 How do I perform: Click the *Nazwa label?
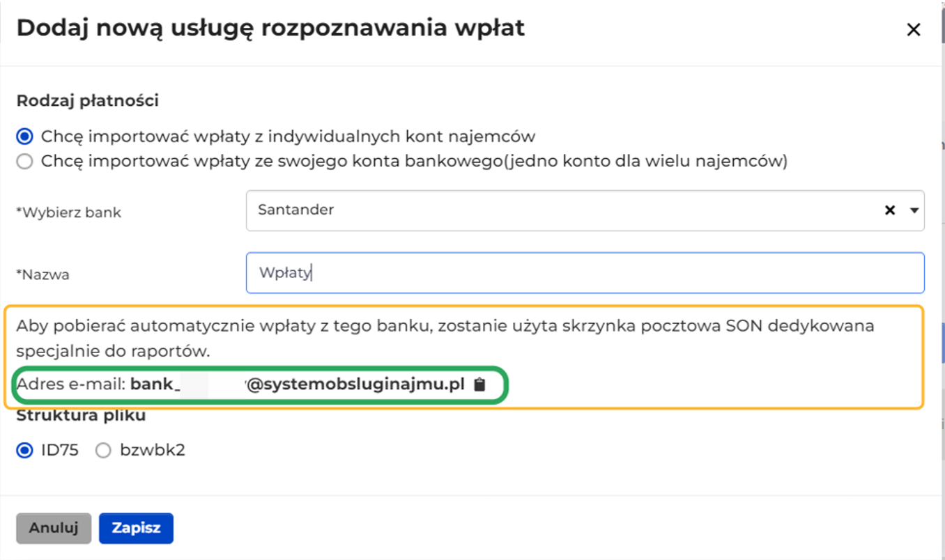(43, 274)
